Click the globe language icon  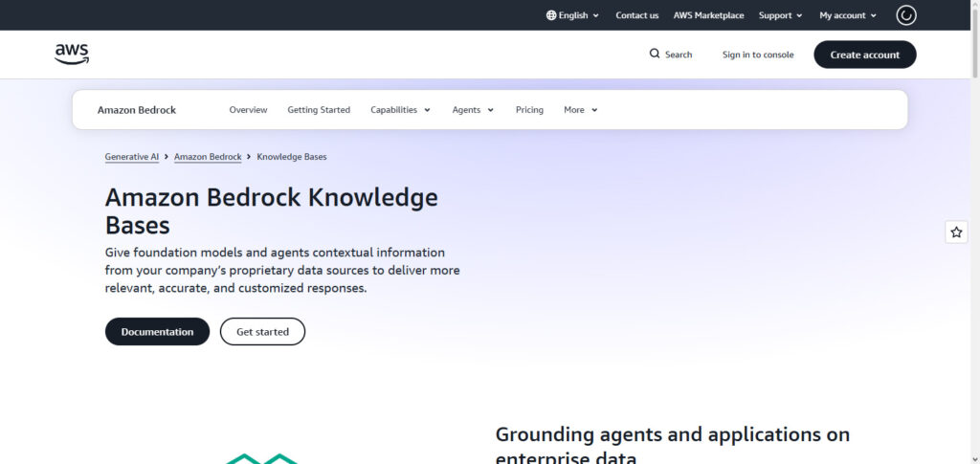[551, 15]
